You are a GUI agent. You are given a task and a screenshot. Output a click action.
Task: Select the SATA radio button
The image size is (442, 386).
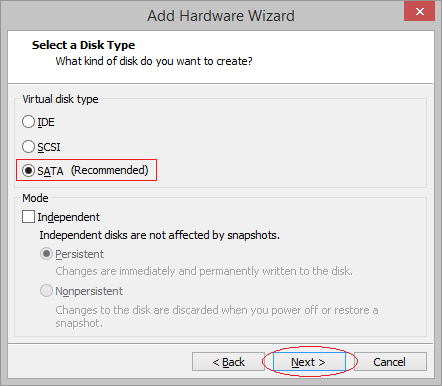click(x=28, y=171)
